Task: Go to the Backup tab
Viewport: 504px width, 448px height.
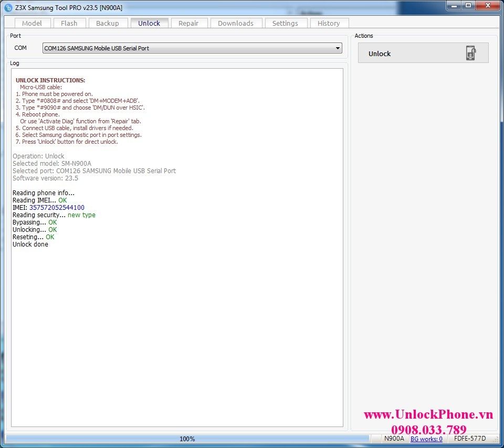Action: tap(107, 23)
